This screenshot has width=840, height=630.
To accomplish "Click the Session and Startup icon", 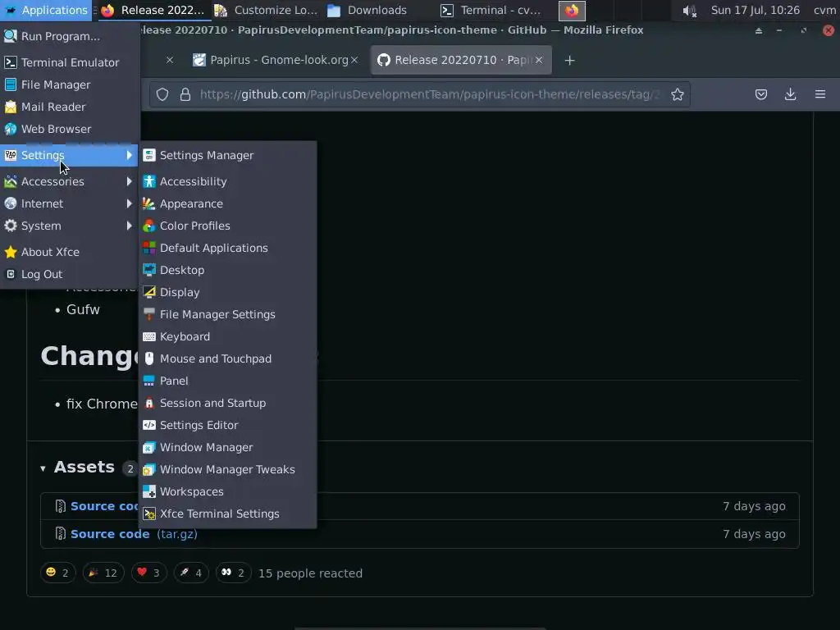I will click(149, 403).
